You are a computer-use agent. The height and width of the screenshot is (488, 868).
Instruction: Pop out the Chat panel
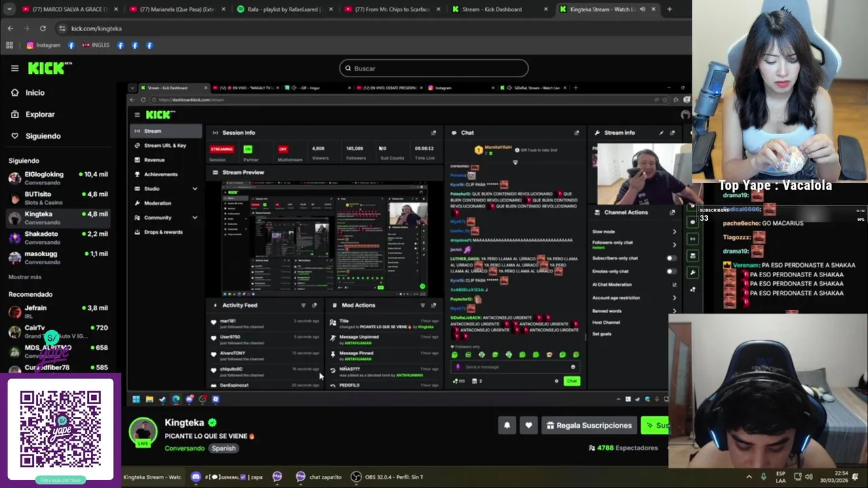point(576,133)
